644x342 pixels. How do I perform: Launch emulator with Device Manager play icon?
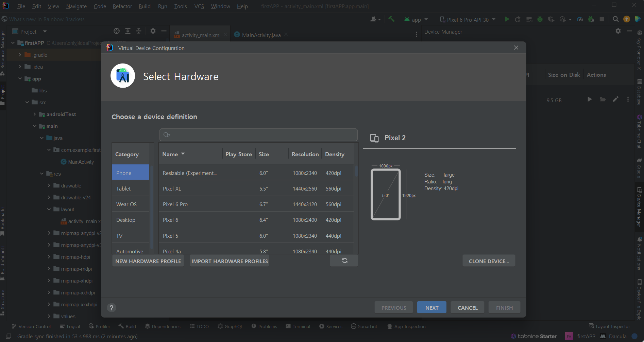click(590, 100)
